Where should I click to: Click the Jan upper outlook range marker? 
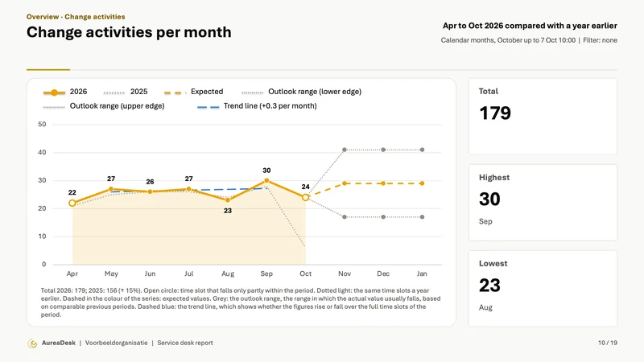coord(422,150)
